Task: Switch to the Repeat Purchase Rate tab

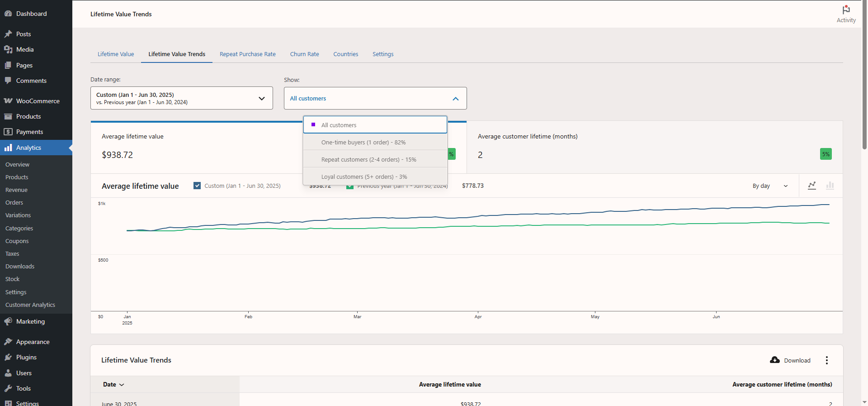Action: click(x=247, y=54)
